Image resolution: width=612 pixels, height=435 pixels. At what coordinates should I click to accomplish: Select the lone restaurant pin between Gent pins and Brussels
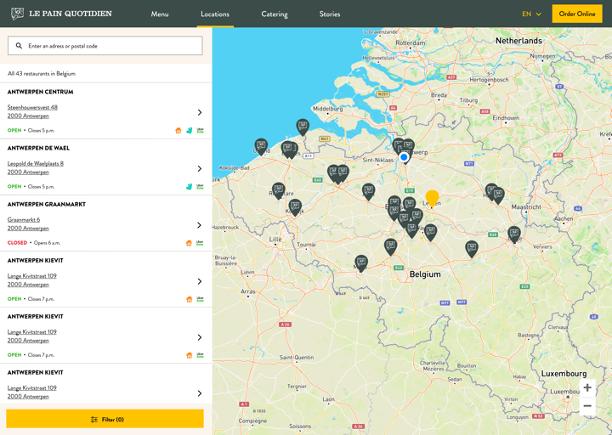pyautogui.click(x=368, y=191)
